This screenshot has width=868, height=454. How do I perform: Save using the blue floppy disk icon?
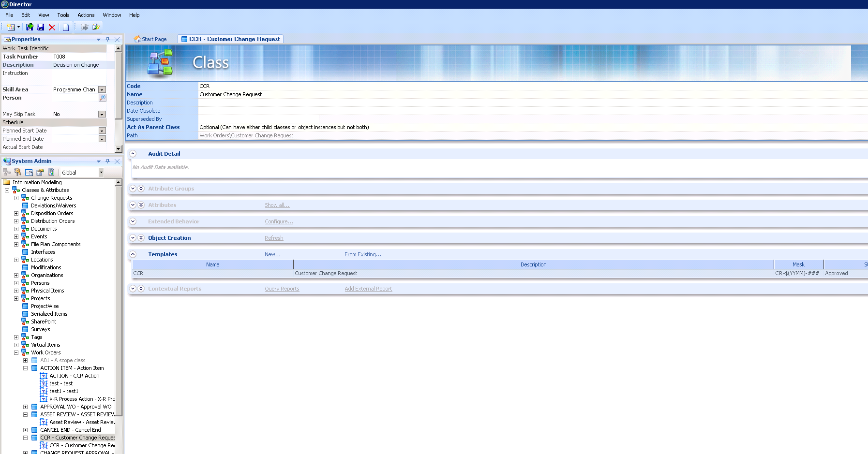click(x=41, y=27)
